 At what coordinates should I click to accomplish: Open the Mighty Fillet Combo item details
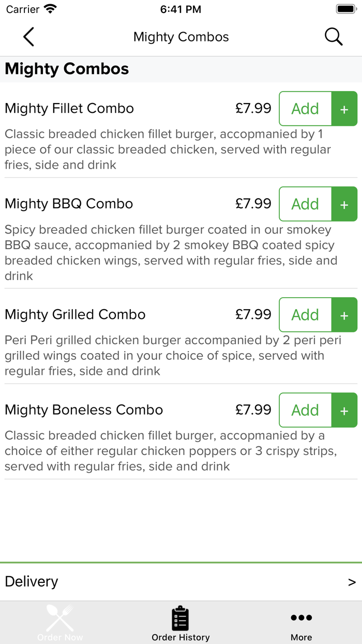(x=69, y=108)
